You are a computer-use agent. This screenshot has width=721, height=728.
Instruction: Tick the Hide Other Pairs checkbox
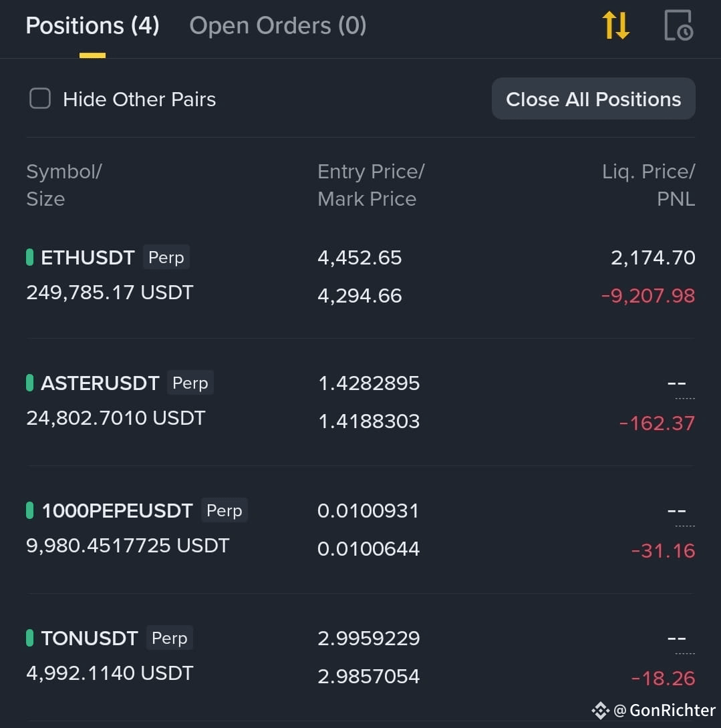click(x=40, y=98)
